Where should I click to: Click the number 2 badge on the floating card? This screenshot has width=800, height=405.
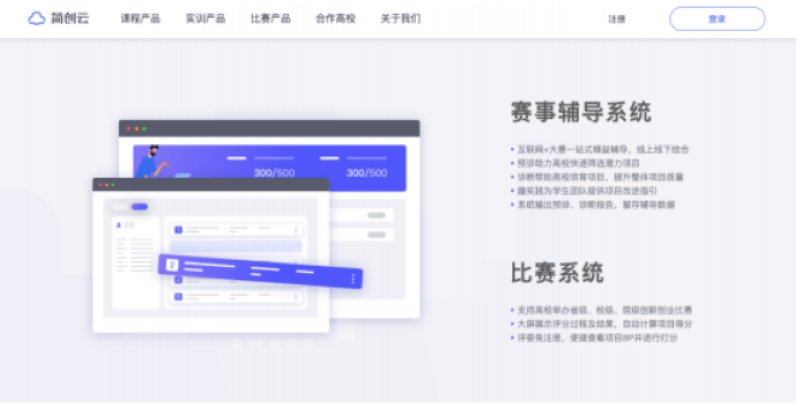[171, 265]
